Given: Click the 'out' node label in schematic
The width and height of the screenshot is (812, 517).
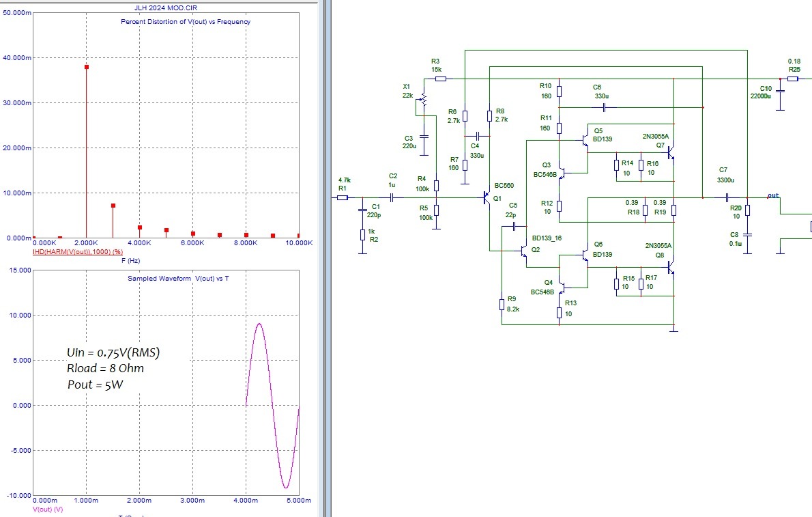Looking at the screenshot, I should tap(773, 195).
